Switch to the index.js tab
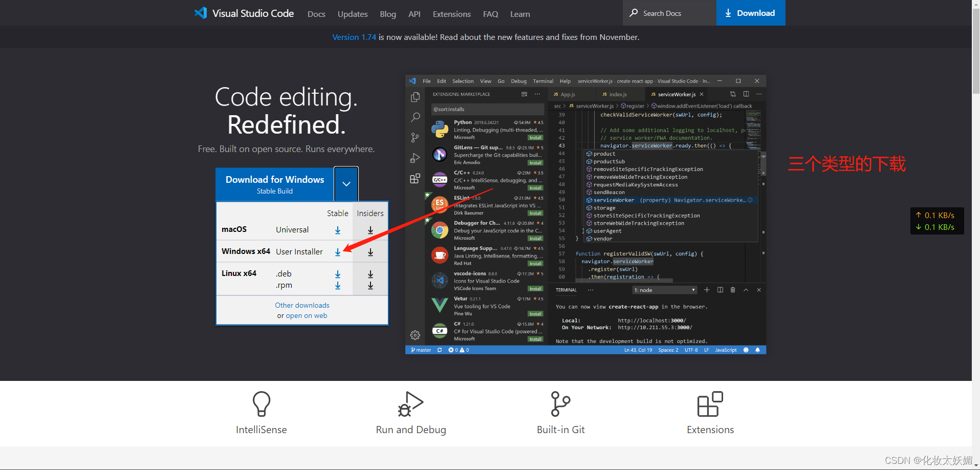980x470 pixels. [x=617, y=94]
